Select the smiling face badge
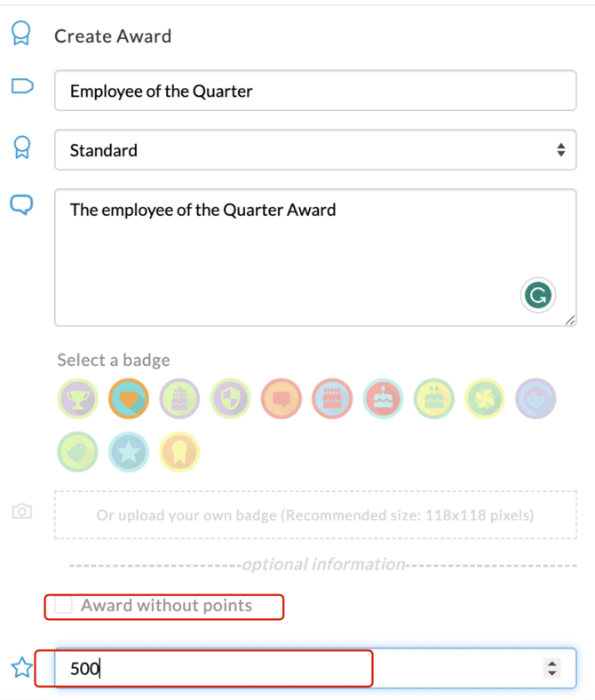 click(535, 399)
